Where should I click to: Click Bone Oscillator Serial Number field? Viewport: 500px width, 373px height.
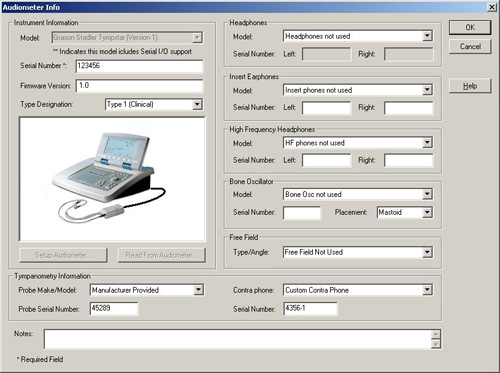point(302,212)
